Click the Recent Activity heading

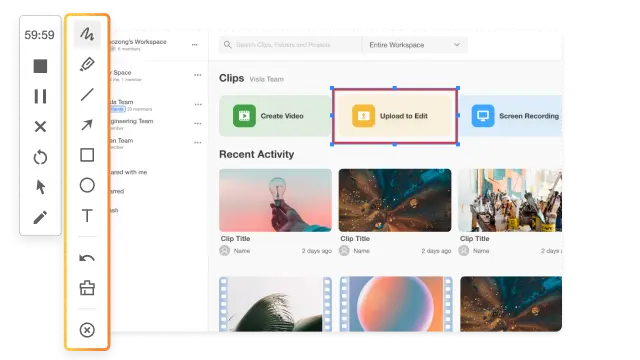point(256,154)
